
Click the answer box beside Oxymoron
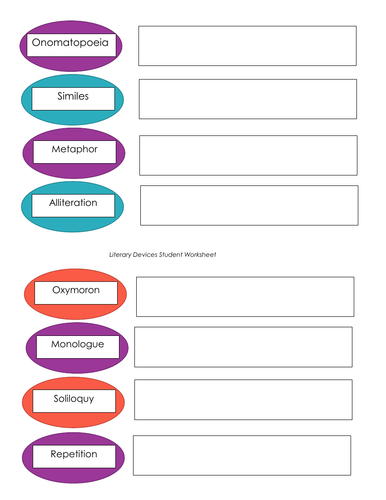pos(245,297)
